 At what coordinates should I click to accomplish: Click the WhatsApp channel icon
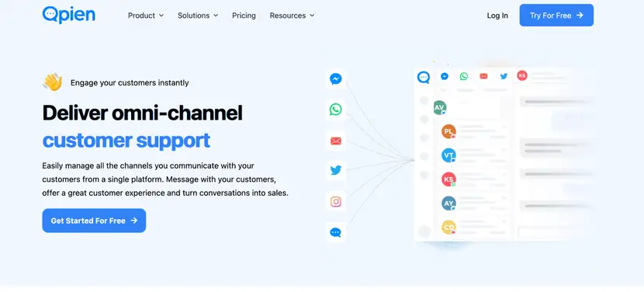coord(336,109)
